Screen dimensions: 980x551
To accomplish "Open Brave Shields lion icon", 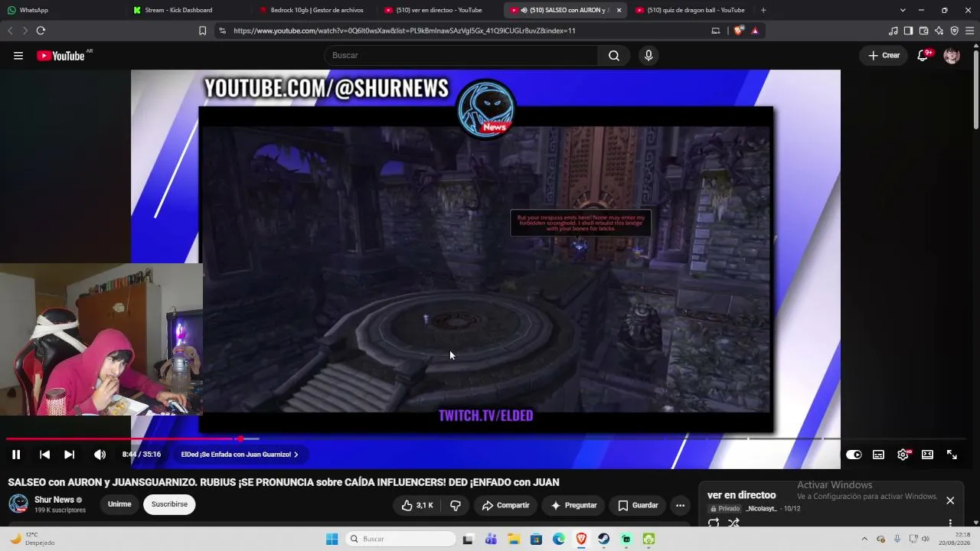I will [738, 31].
